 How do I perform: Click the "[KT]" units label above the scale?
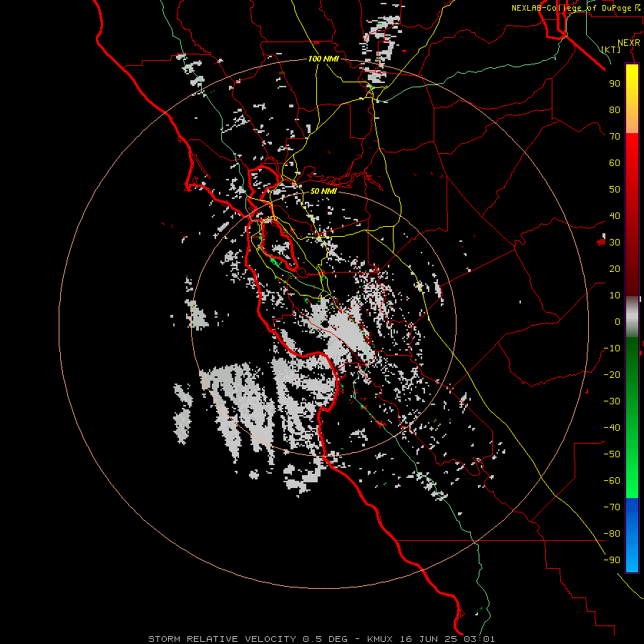point(611,49)
